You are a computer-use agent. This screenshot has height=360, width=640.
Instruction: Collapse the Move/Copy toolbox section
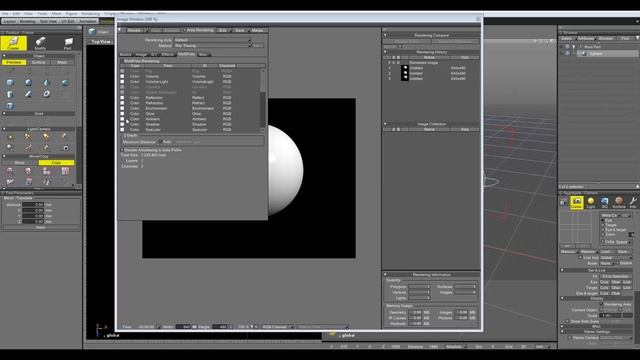click(4, 156)
